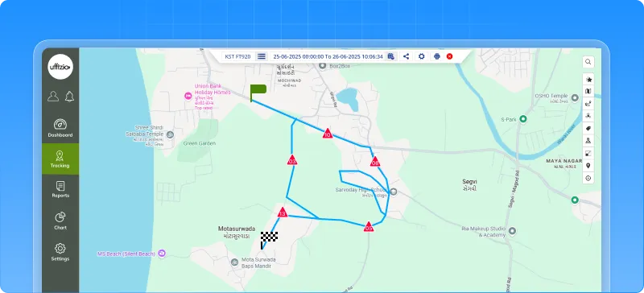Viewport: 644px width, 293px height.
Task: Click the map type icon
Action: tap(588, 91)
